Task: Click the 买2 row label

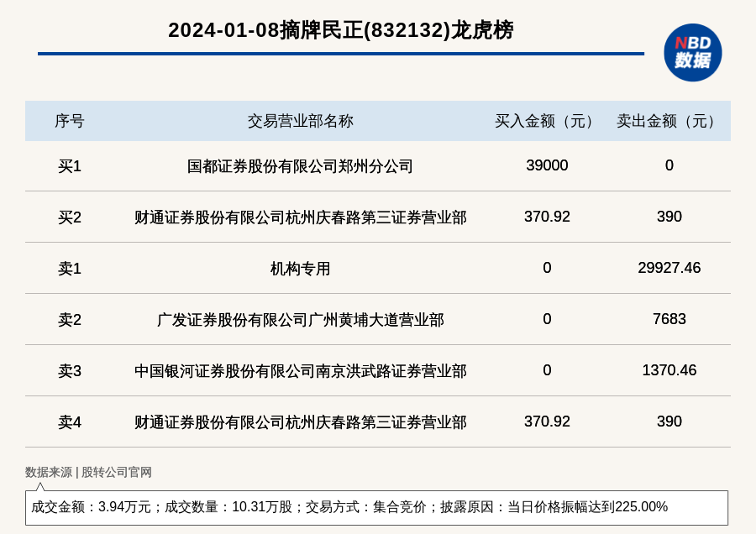Action: click(70, 217)
